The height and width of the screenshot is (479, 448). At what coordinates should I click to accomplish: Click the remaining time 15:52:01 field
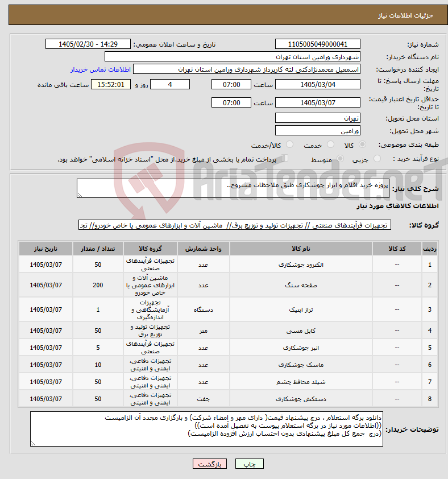click(110, 85)
